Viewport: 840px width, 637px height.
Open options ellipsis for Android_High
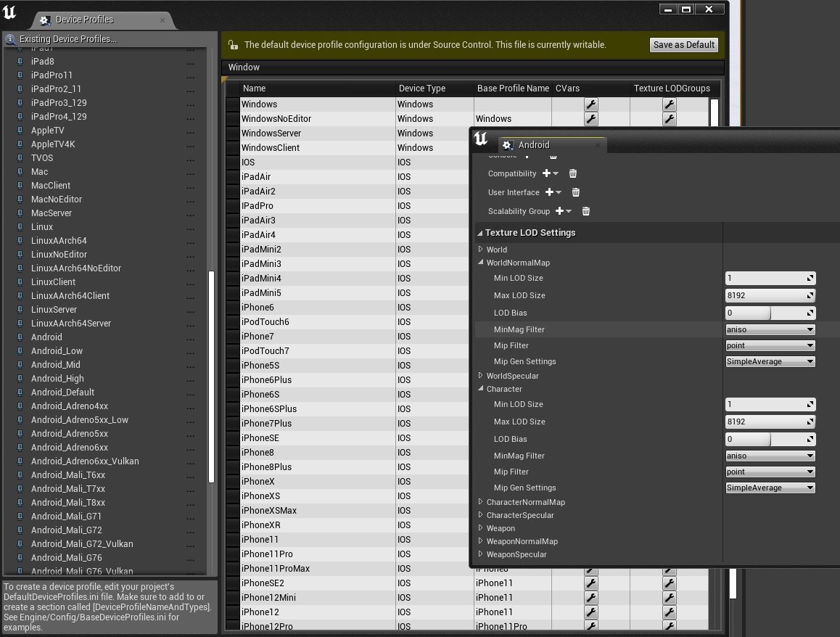coord(190,380)
